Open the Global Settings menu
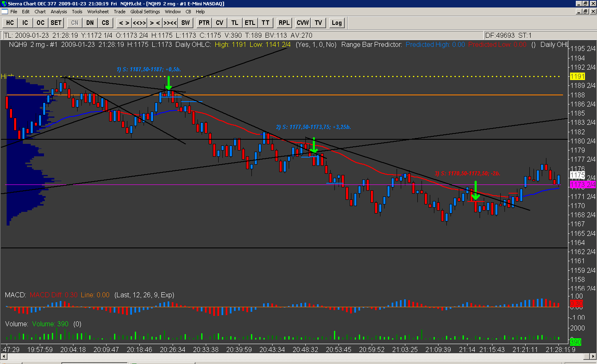This screenshot has height=364, width=597. coord(145,12)
